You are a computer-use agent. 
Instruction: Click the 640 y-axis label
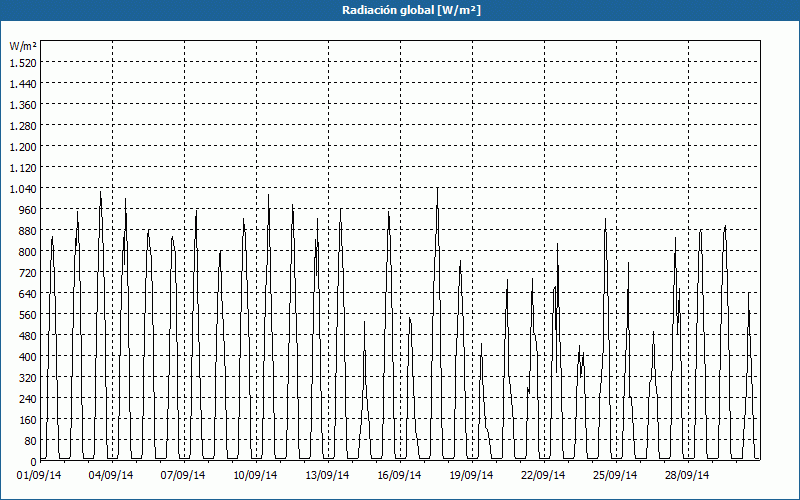28,294
